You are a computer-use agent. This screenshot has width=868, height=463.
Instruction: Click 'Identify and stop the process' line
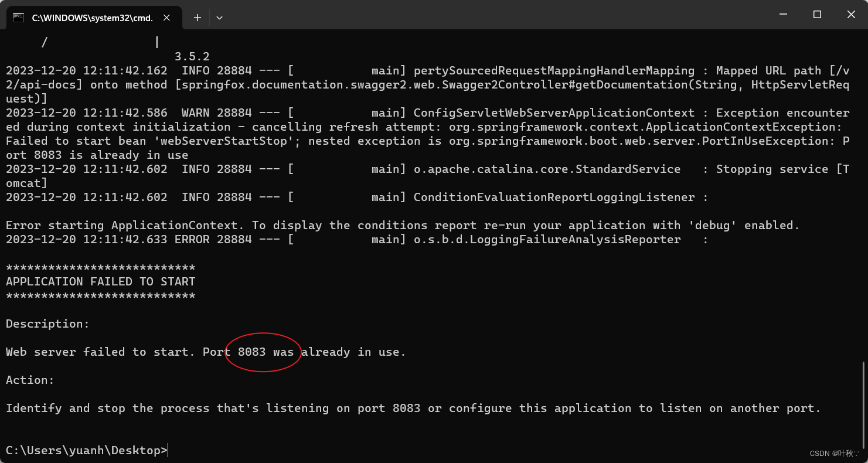coord(414,408)
